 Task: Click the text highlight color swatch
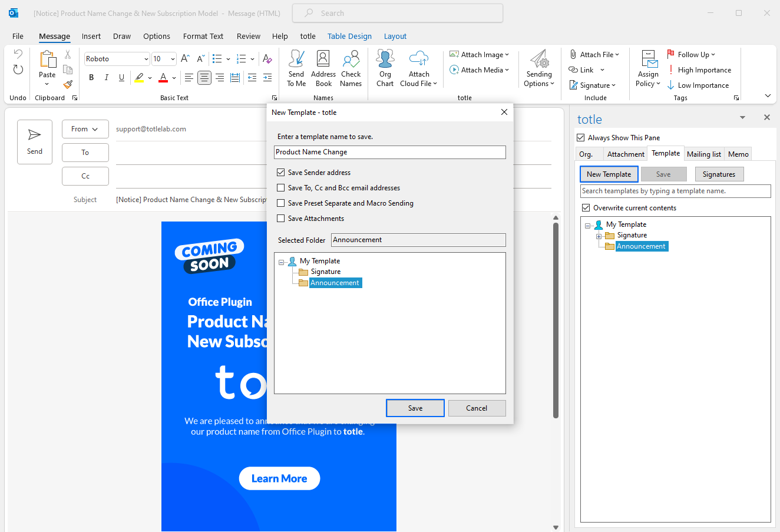pos(139,77)
